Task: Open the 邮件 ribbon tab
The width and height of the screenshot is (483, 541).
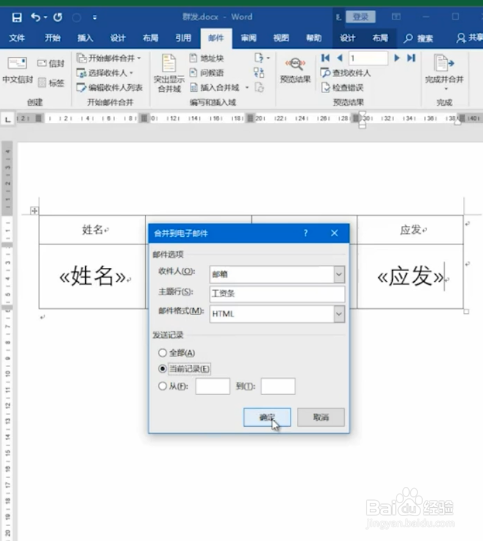Action: pos(216,38)
